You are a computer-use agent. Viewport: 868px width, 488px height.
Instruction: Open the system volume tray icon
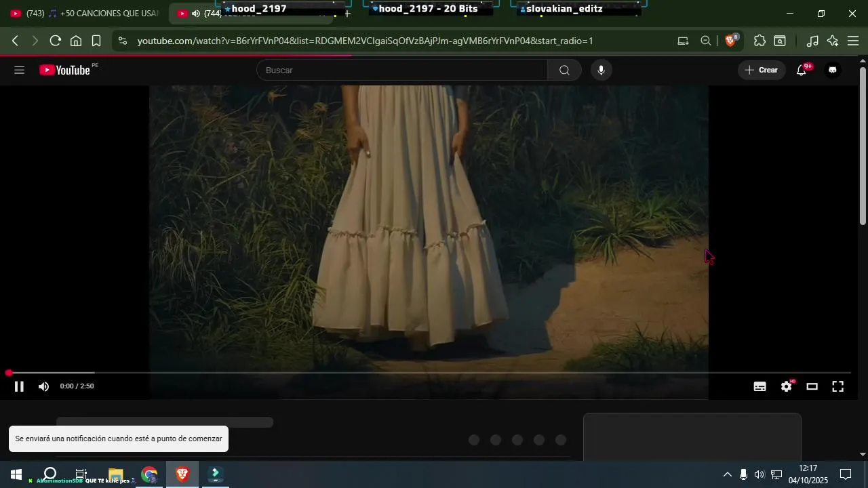(x=759, y=474)
